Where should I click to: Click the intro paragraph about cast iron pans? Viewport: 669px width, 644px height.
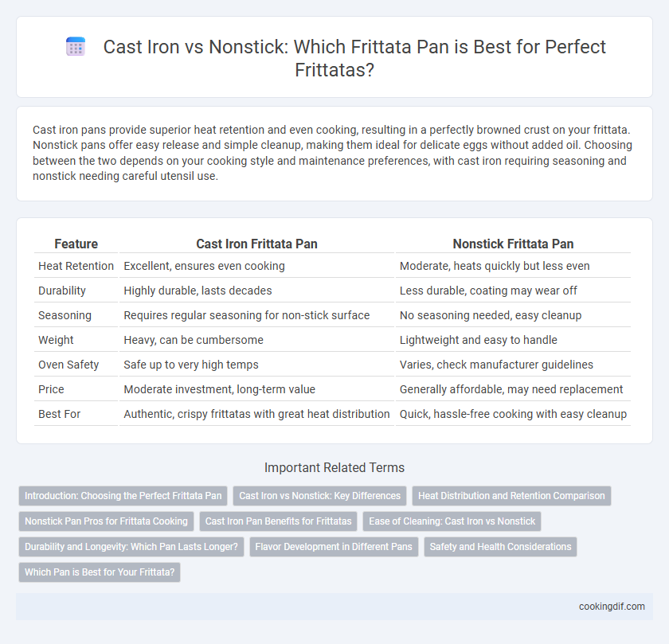[x=332, y=153]
